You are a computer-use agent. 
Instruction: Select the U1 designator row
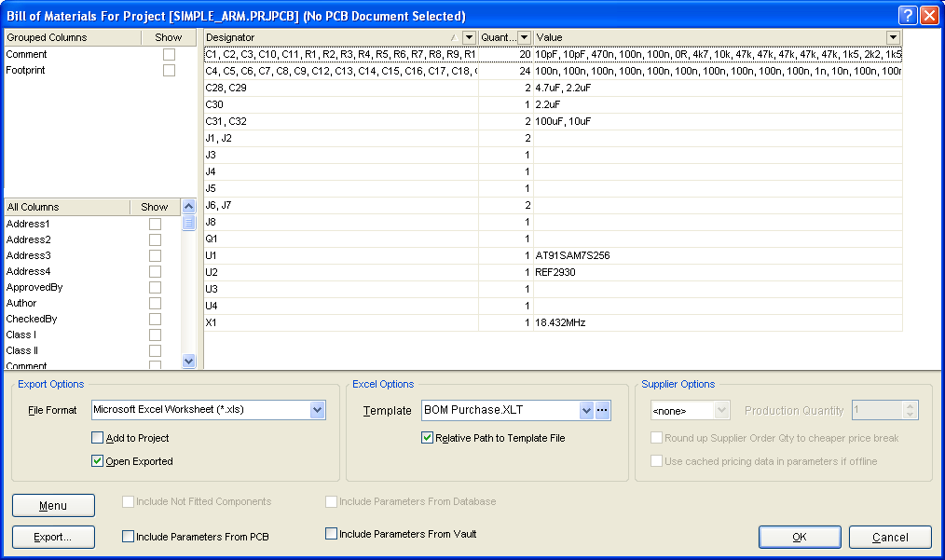pos(553,255)
